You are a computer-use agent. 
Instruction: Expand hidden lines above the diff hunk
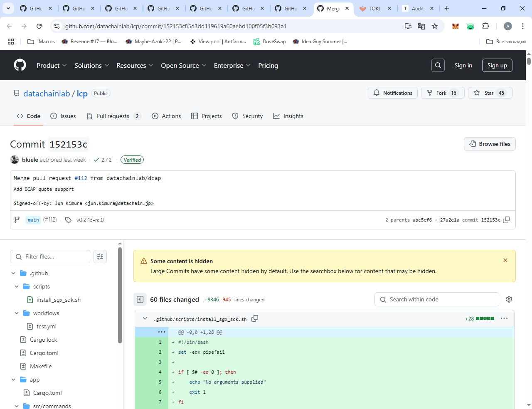tap(162, 332)
